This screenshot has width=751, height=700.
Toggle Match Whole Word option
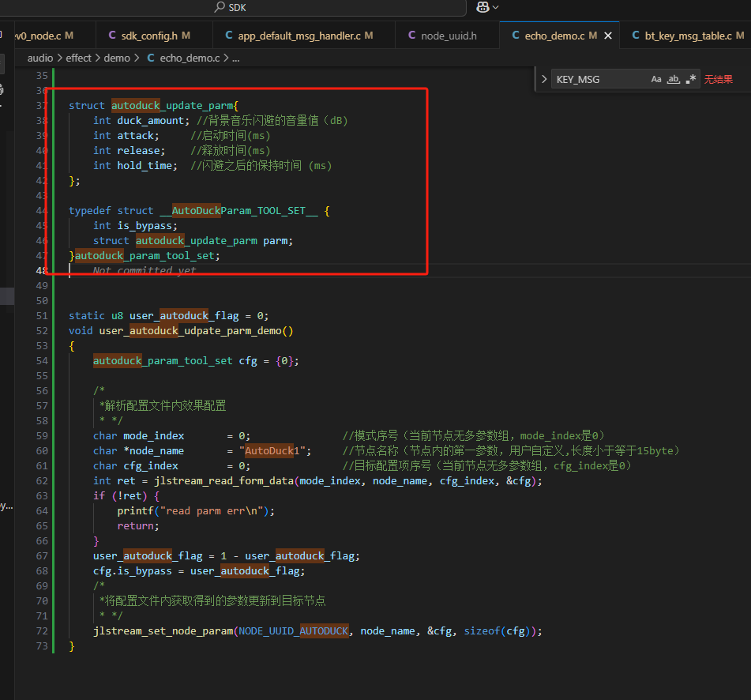pyautogui.click(x=674, y=80)
